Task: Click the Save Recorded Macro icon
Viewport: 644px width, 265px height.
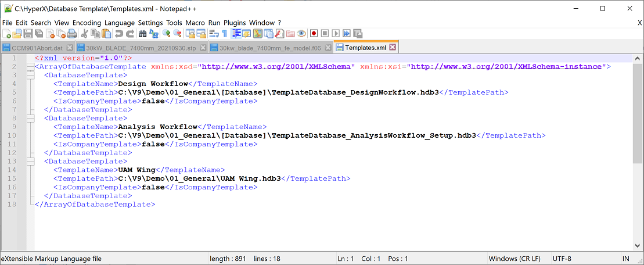Action: click(358, 33)
